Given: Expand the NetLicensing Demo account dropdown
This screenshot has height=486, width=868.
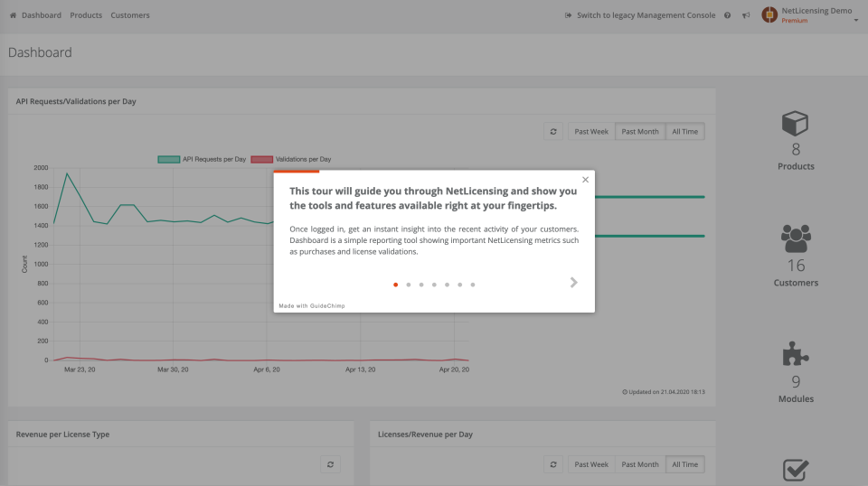Looking at the screenshot, I should pyautogui.click(x=855, y=20).
